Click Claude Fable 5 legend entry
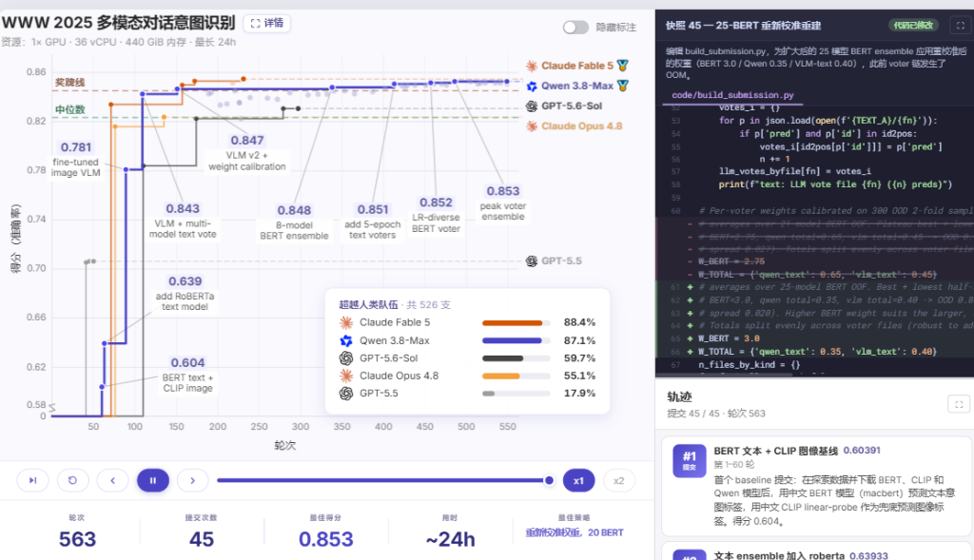Screen dimensions: 974x560 pyautogui.click(x=577, y=66)
